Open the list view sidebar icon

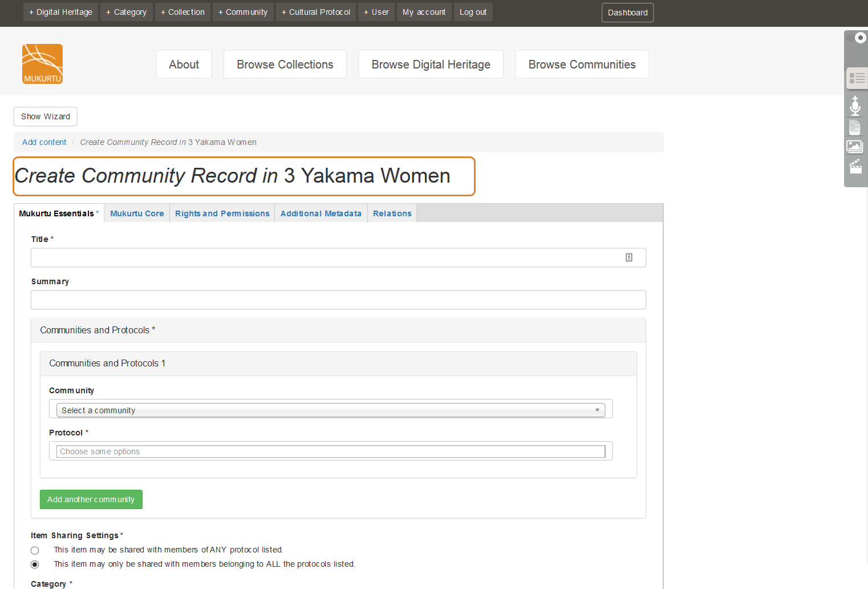point(857,79)
